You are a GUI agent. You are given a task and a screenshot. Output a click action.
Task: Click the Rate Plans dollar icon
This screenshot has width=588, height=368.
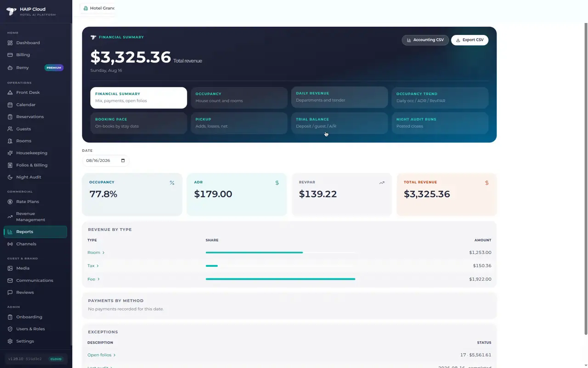click(x=10, y=201)
